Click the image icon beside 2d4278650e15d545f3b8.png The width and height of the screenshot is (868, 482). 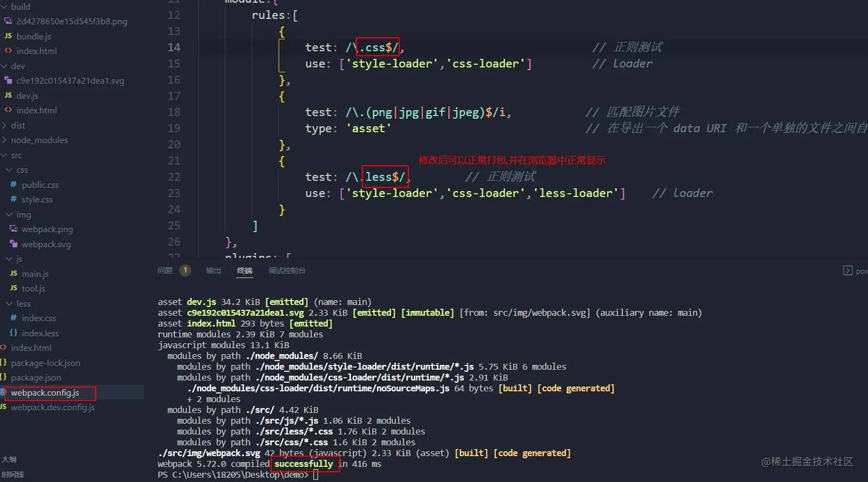(x=7, y=21)
